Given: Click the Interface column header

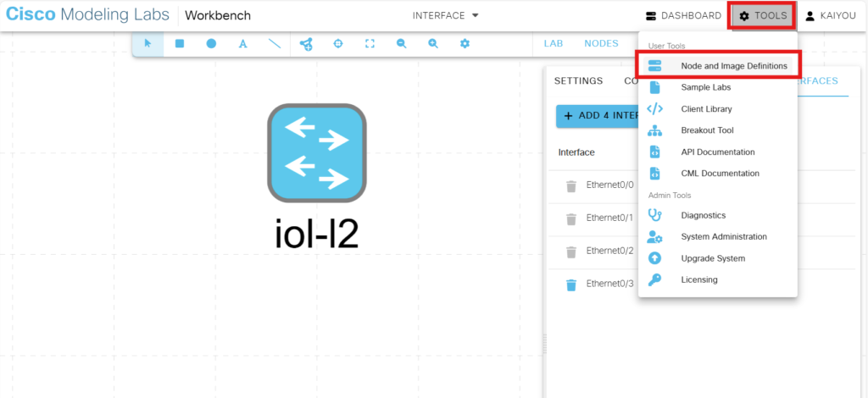Looking at the screenshot, I should pyautogui.click(x=576, y=152).
